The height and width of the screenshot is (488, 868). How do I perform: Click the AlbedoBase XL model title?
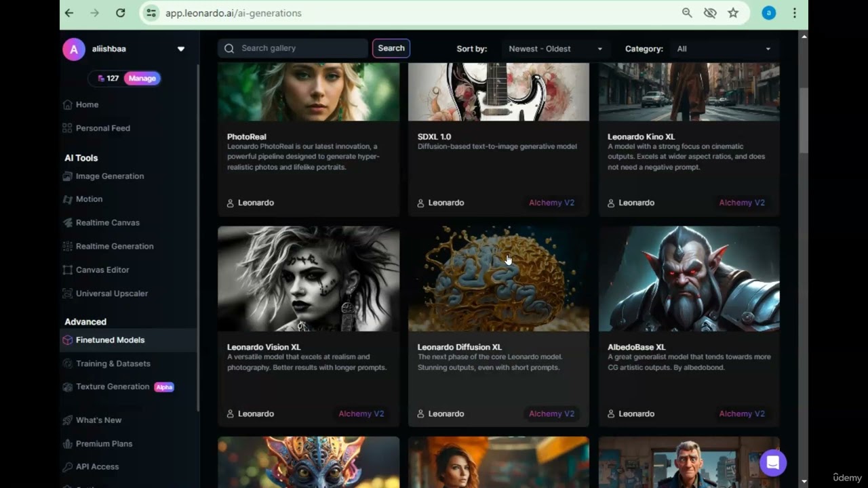[x=636, y=347]
